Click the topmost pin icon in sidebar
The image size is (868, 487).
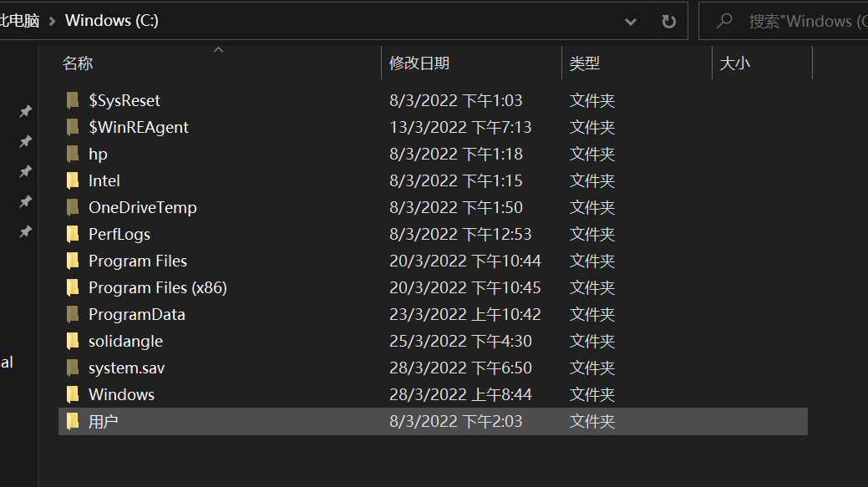(25, 110)
